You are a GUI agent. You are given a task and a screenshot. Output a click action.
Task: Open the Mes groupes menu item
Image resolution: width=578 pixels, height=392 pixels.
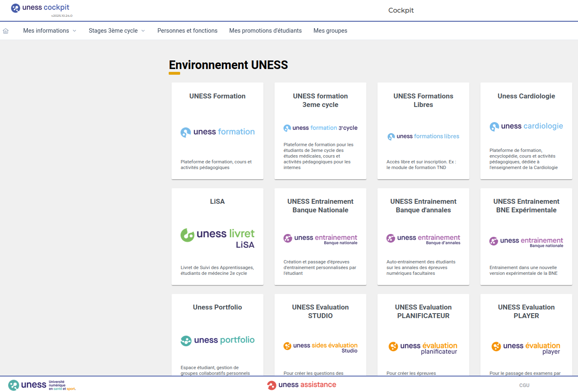click(330, 31)
